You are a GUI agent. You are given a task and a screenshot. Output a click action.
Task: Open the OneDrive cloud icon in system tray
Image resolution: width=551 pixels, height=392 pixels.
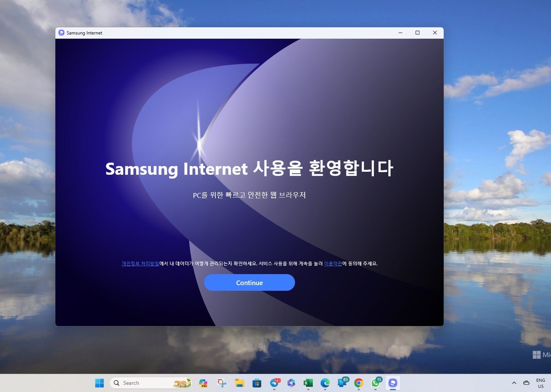tap(526, 383)
